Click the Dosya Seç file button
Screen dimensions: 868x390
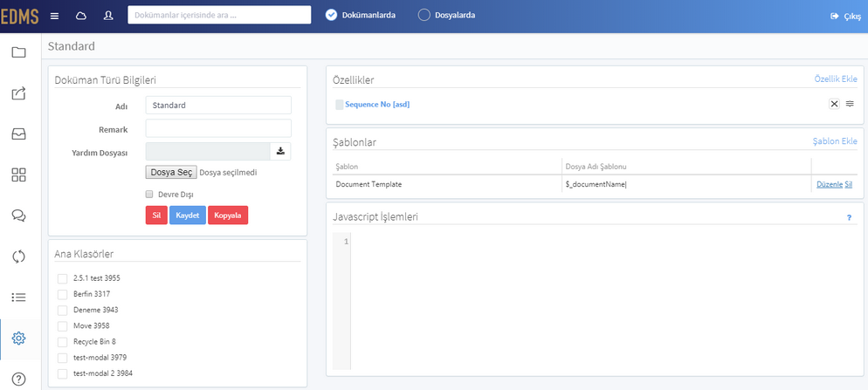click(x=171, y=173)
